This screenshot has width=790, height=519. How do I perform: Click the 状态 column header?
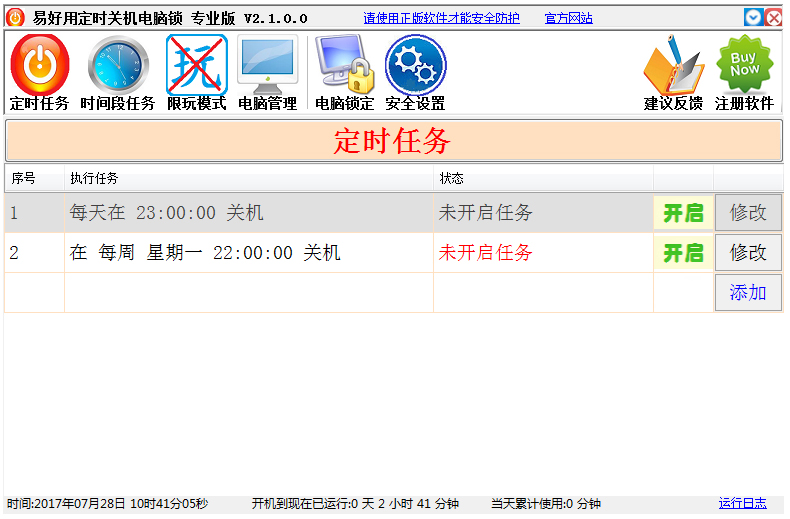tap(543, 178)
